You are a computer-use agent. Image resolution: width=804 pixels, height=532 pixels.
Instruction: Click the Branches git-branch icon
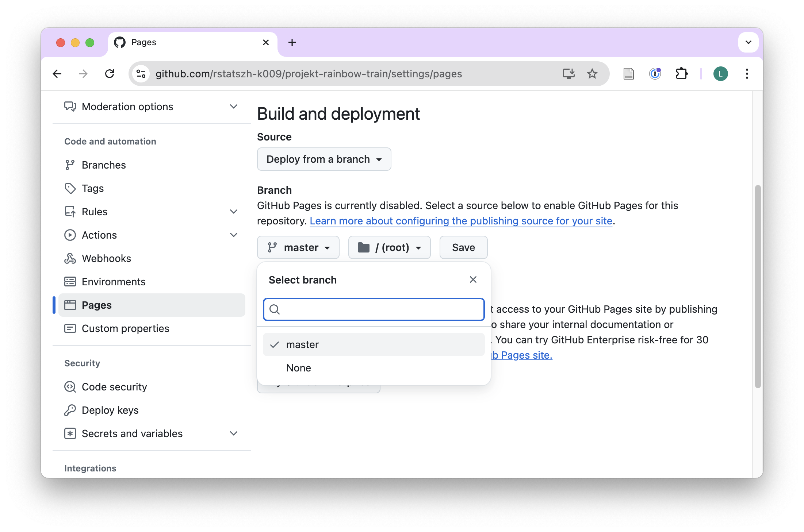(70, 165)
